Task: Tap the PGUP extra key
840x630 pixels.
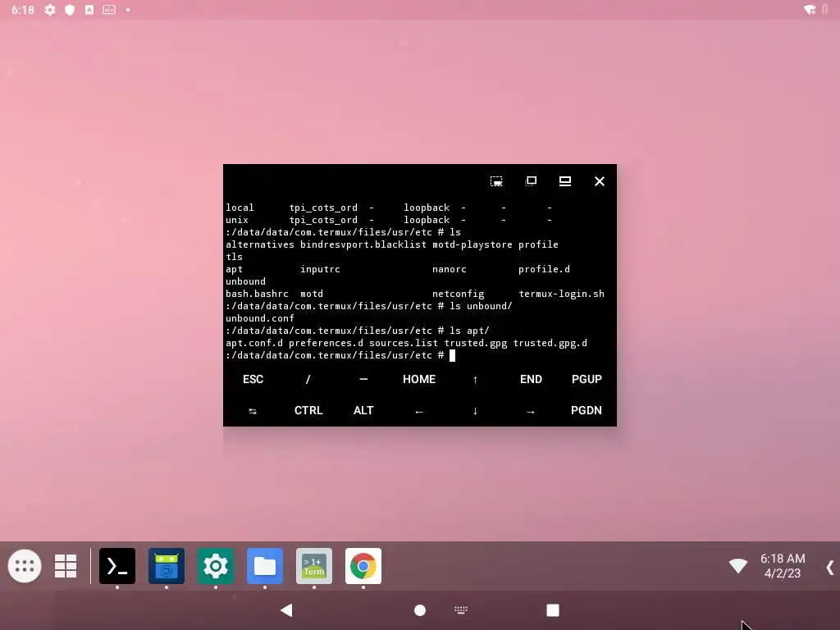Action: pos(587,379)
